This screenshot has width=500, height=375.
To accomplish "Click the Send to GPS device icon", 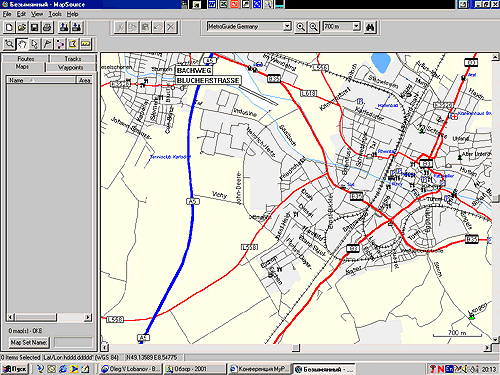I will click(x=64, y=27).
